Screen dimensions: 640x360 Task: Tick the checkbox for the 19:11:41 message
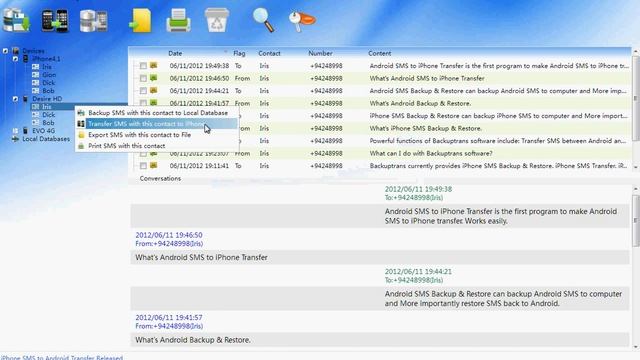click(x=143, y=166)
